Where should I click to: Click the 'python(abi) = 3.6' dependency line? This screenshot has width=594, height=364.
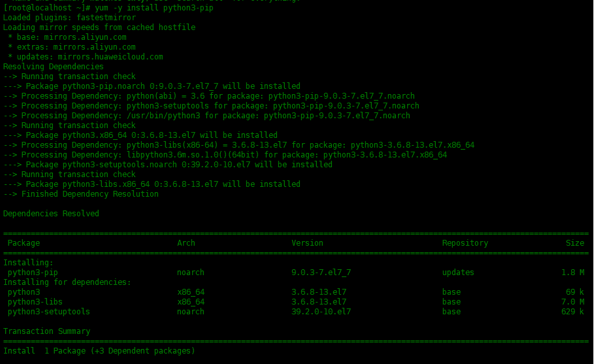click(209, 96)
